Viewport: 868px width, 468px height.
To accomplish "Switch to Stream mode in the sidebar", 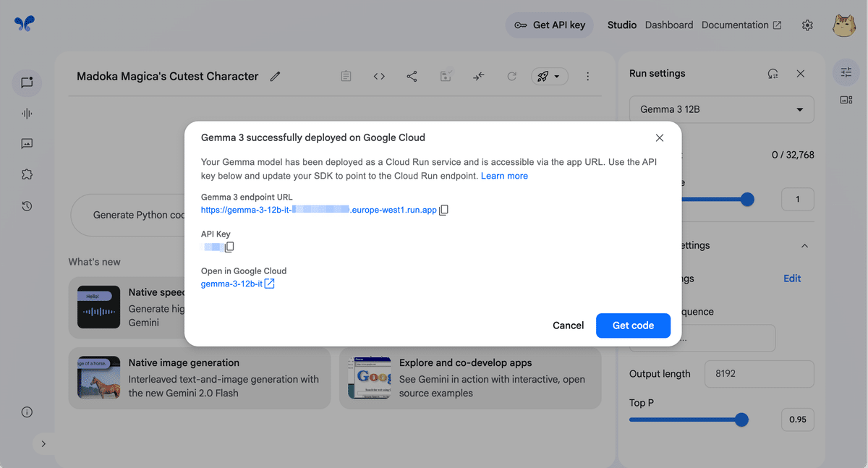I will (27, 113).
